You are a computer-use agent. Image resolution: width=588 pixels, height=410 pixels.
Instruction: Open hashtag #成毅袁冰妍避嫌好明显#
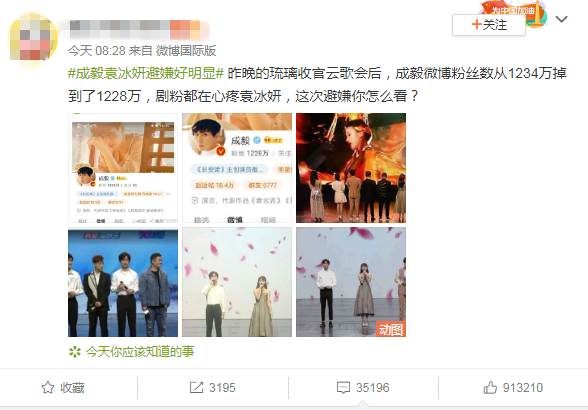[x=146, y=73]
